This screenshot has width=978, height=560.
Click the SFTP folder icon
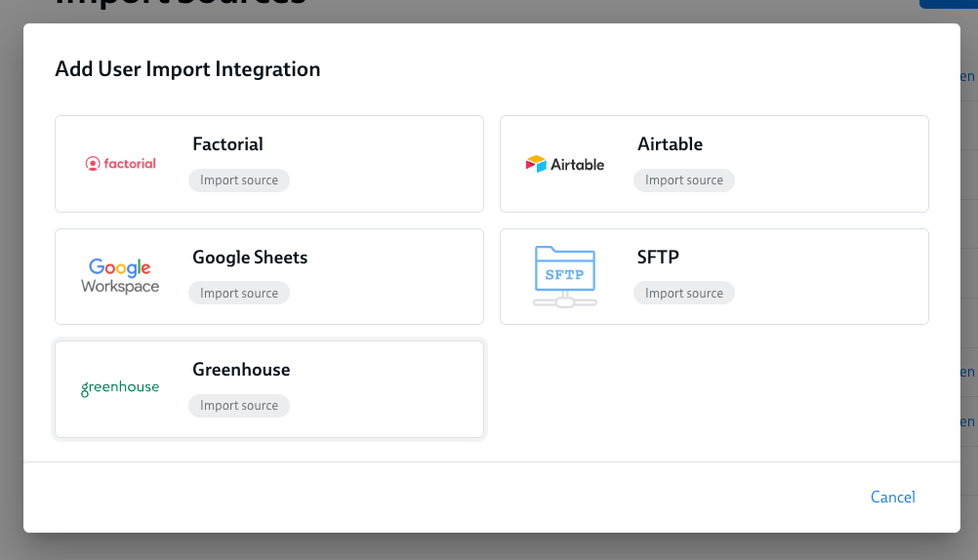coord(565,276)
